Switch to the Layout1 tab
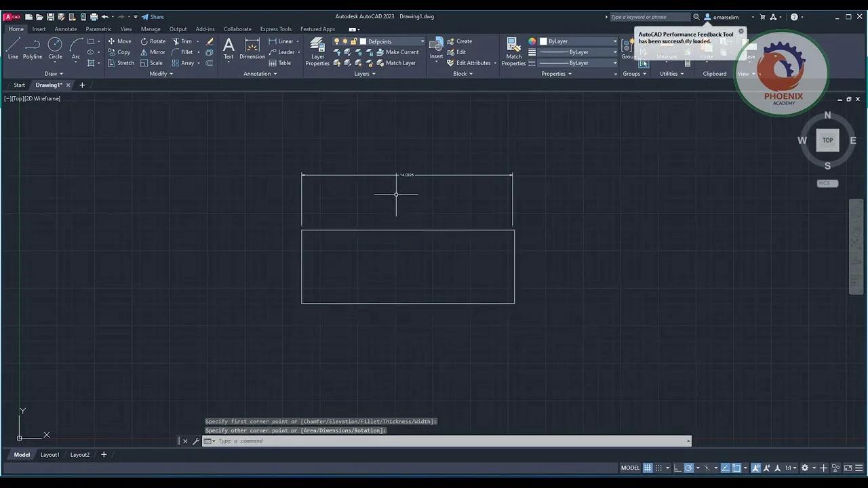 pos(50,455)
